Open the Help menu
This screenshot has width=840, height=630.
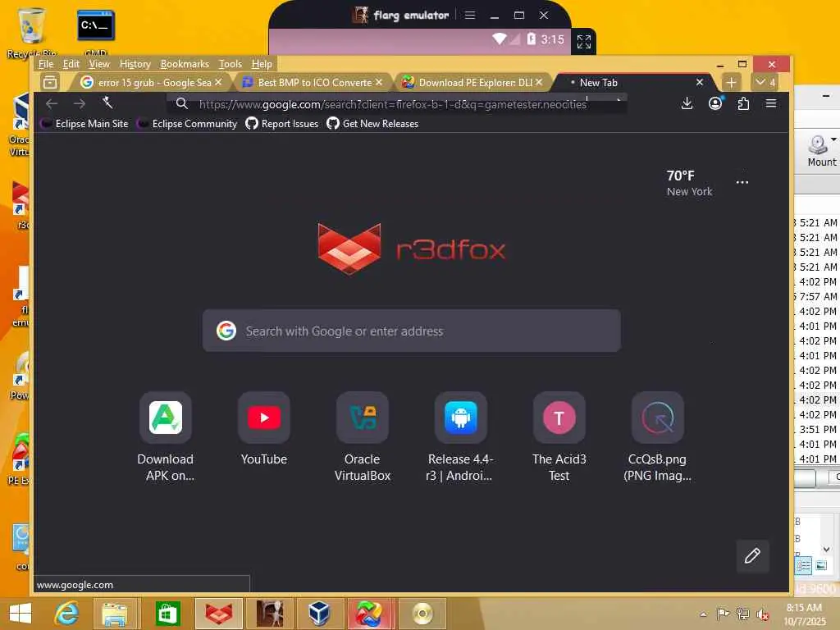tap(262, 64)
